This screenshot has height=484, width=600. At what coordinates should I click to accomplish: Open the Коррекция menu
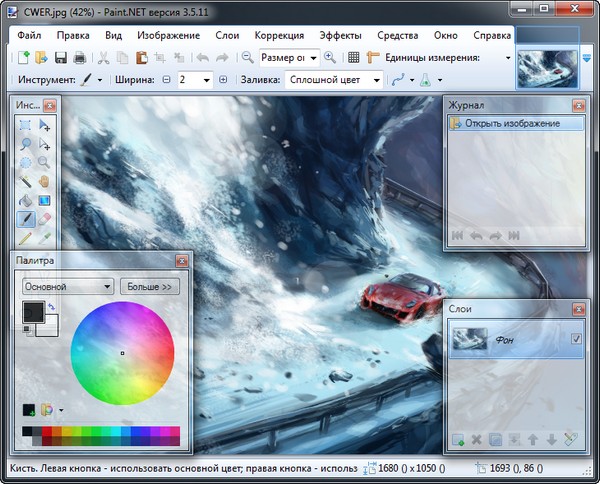pos(279,35)
